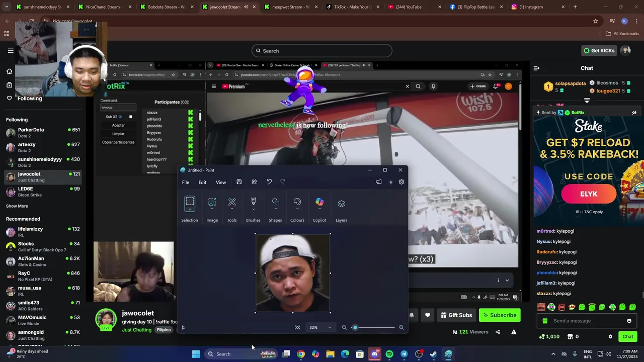Image resolution: width=644 pixels, height=362 pixels.
Task: Open arteezy channel in sidebar
Action: (43, 147)
